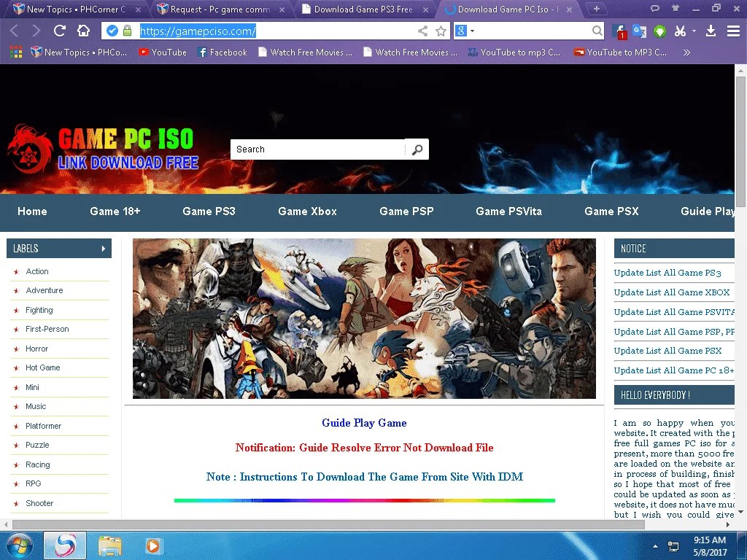Viewport: 747px width, 560px height.
Task: Open Update List All Game PS3
Action: point(667,273)
